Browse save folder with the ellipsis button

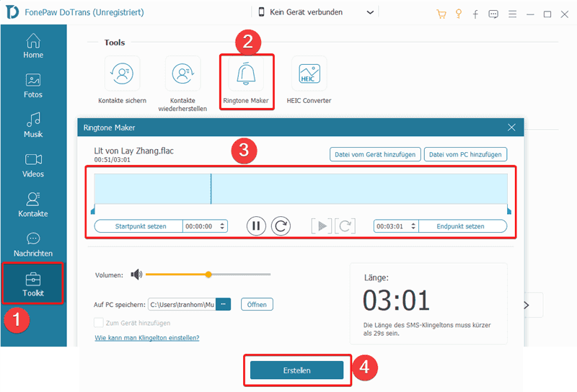(x=224, y=305)
